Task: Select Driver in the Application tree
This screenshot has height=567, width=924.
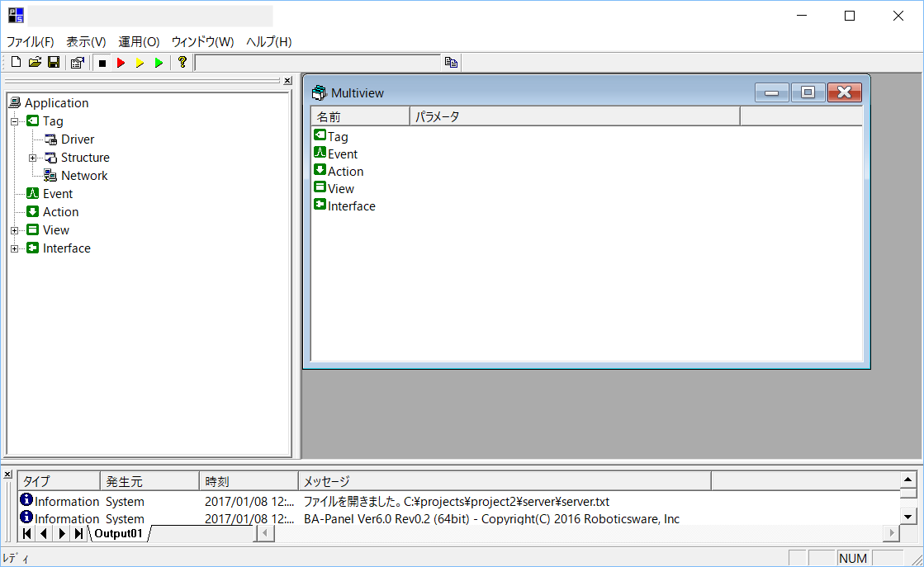Action: coord(77,139)
